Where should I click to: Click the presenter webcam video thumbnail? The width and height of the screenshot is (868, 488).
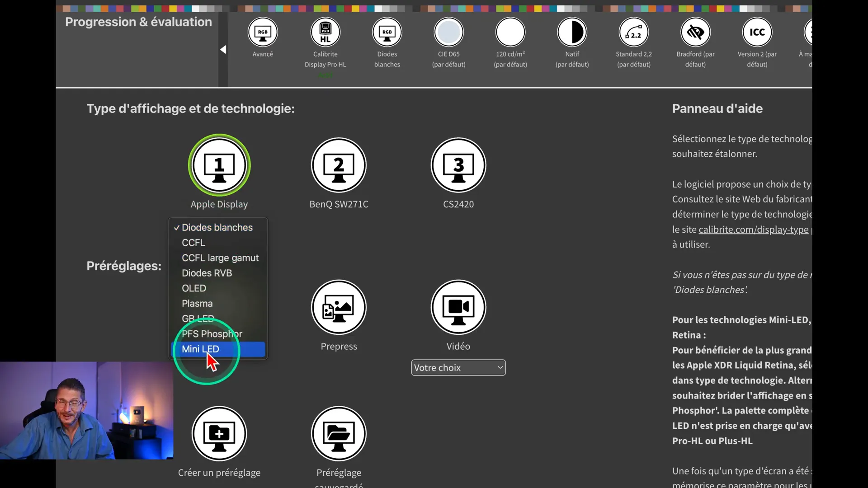pyautogui.click(x=86, y=410)
